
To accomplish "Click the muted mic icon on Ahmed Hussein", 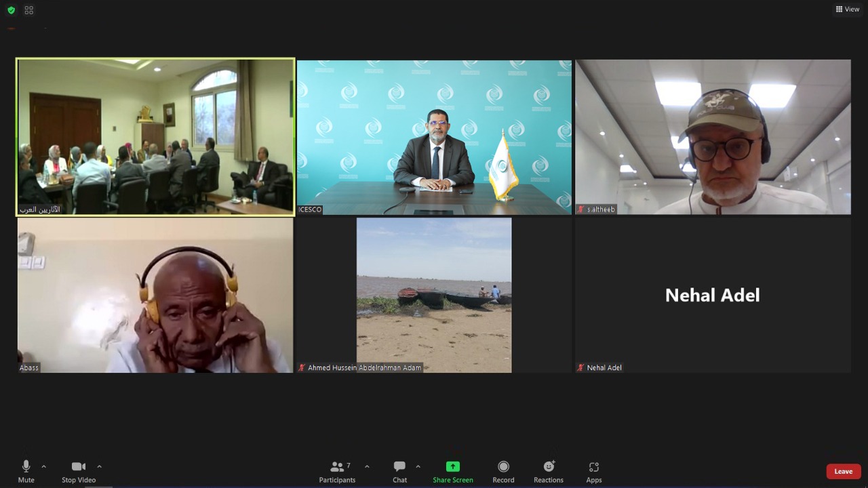I will coord(302,367).
